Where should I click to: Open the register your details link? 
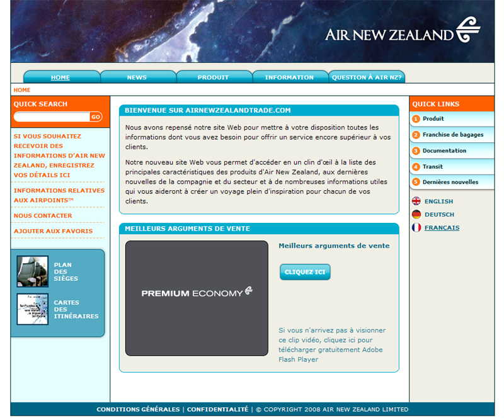[x=59, y=156]
